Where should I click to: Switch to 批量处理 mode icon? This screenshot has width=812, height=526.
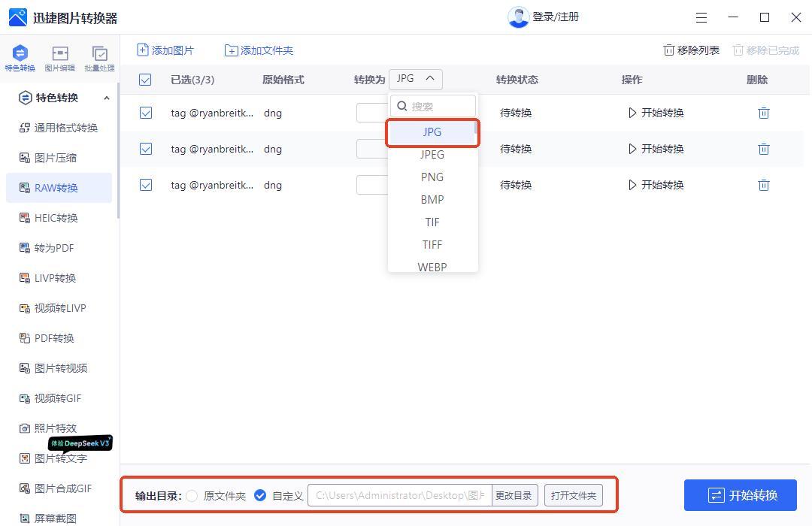(99, 54)
